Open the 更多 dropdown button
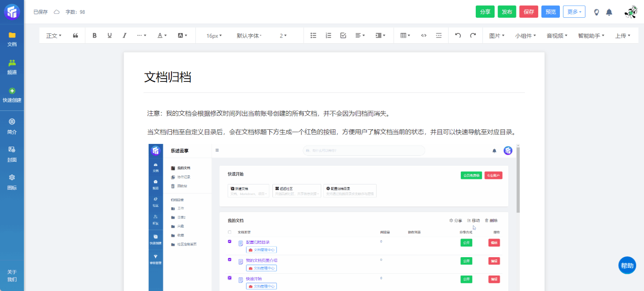Image resolution: width=644 pixels, height=291 pixels. 574,12
